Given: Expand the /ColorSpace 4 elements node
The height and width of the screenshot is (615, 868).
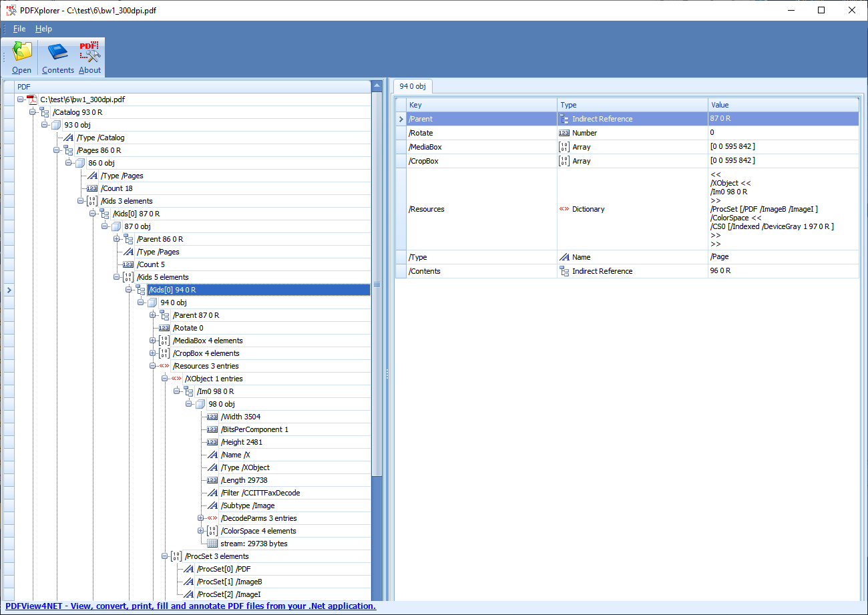Looking at the screenshot, I should [201, 531].
